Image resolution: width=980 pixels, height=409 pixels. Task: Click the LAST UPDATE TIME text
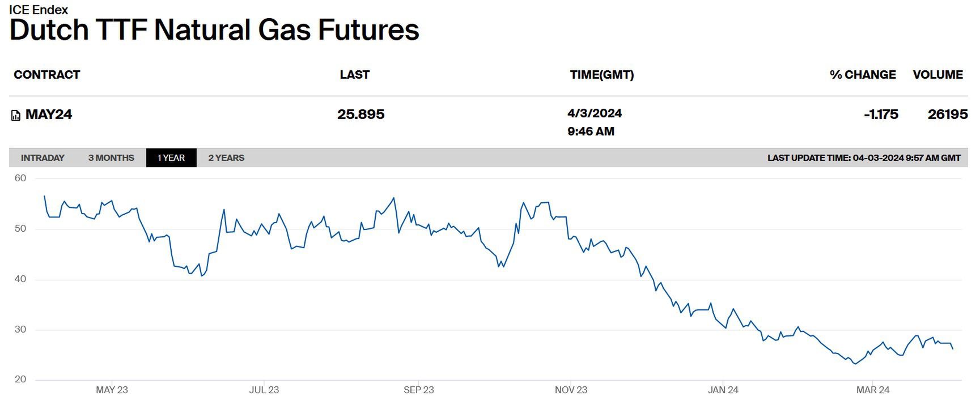click(864, 158)
